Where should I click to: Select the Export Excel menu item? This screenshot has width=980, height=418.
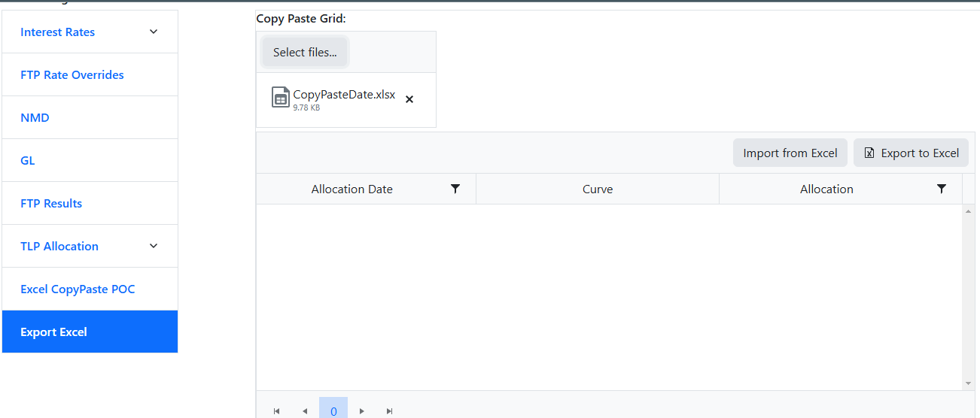(54, 332)
